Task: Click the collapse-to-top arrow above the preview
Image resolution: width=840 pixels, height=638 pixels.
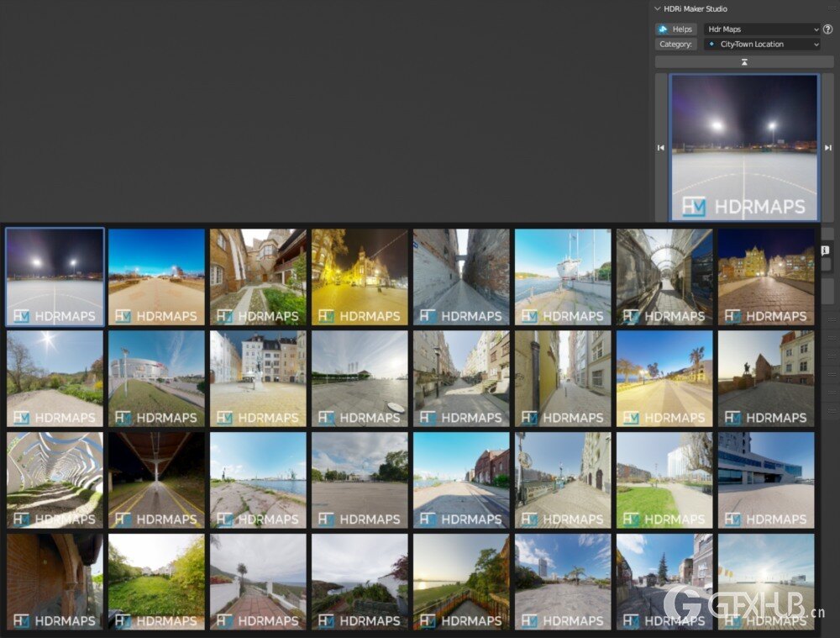Action: [744, 61]
